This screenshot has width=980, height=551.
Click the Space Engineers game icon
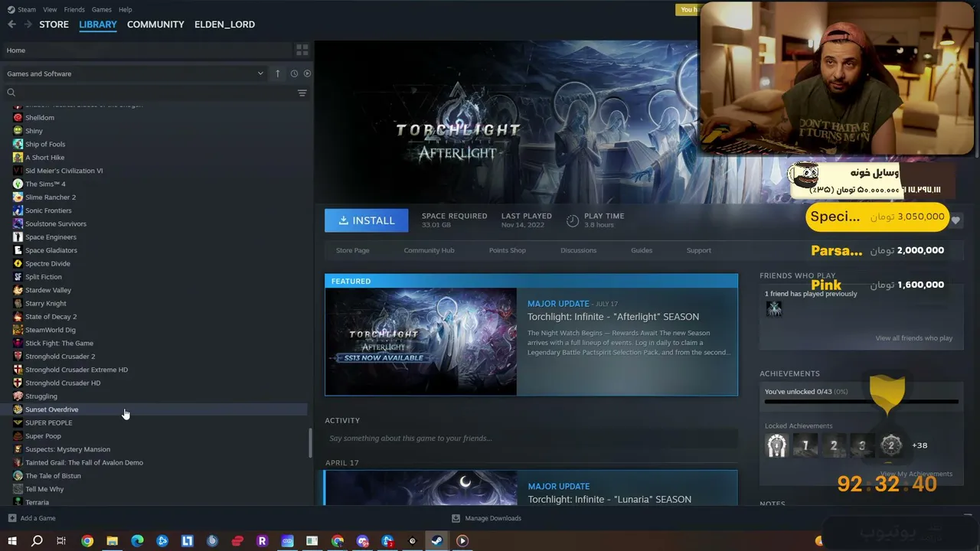18,237
